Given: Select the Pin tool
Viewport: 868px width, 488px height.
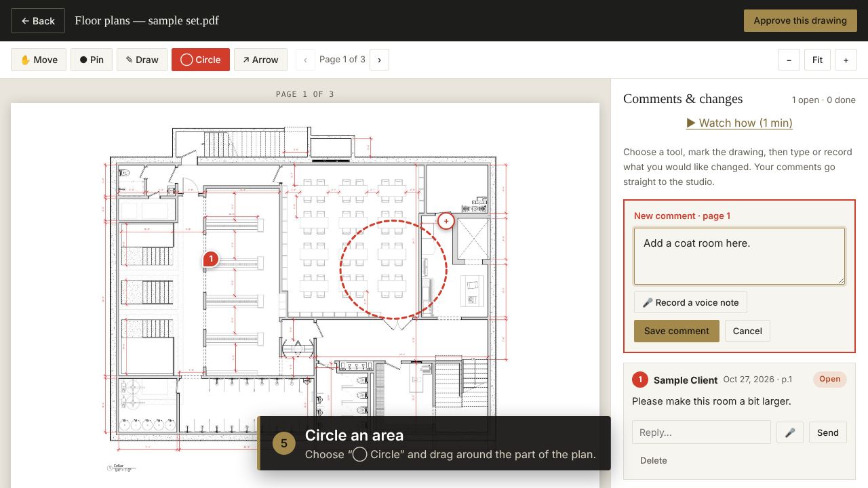Looking at the screenshot, I should pyautogui.click(x=92, y=60).
